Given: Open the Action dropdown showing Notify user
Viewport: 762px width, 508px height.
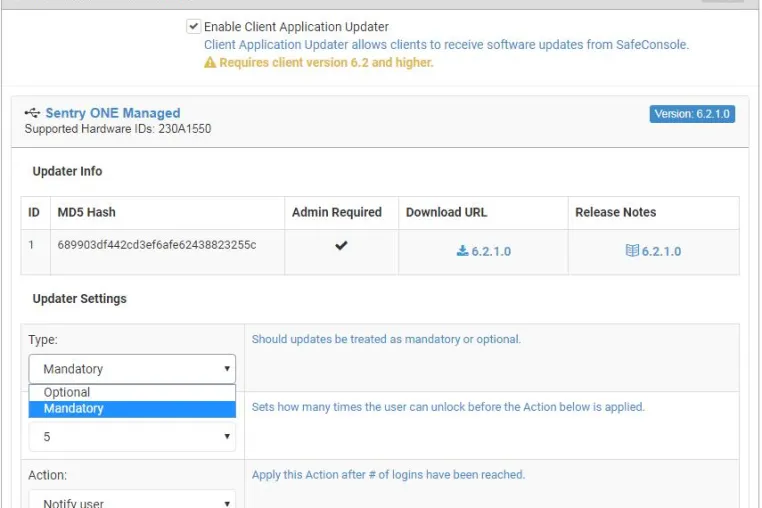Looking at the screenshot, I should tap(132, 501).
